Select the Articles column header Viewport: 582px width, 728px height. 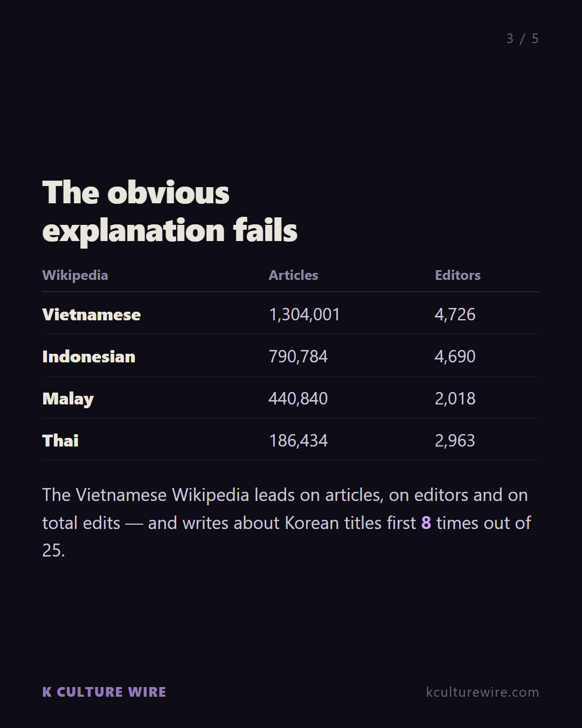pyautogui.click(x=293, y=275)
